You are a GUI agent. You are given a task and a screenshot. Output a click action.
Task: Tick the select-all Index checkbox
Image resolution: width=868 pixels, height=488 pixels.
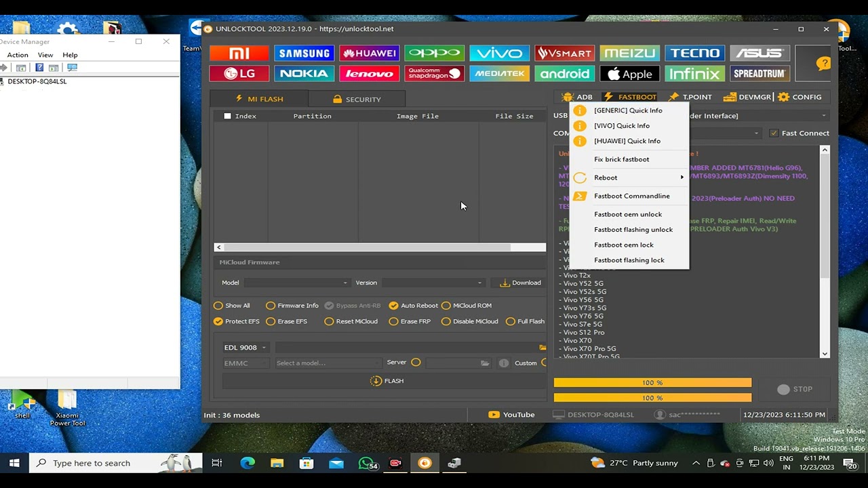[x=227, y=116]
